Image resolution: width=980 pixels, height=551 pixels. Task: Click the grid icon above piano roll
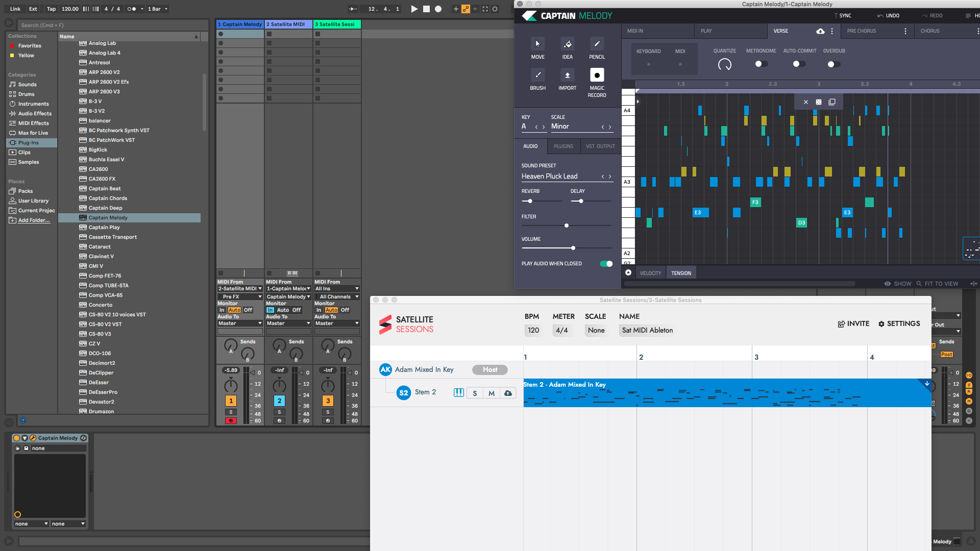(x=819, y=102)
